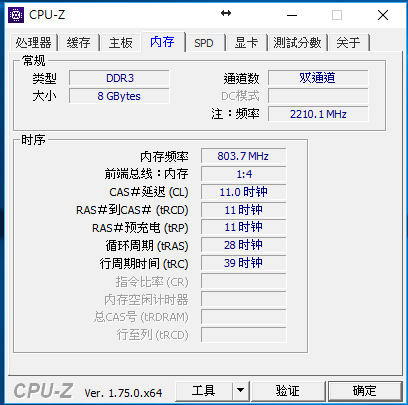Click the 1:4 FSB:DRAM ratio value
The width and height of the screenshot is (408, 405).
(x=243, y=174)
